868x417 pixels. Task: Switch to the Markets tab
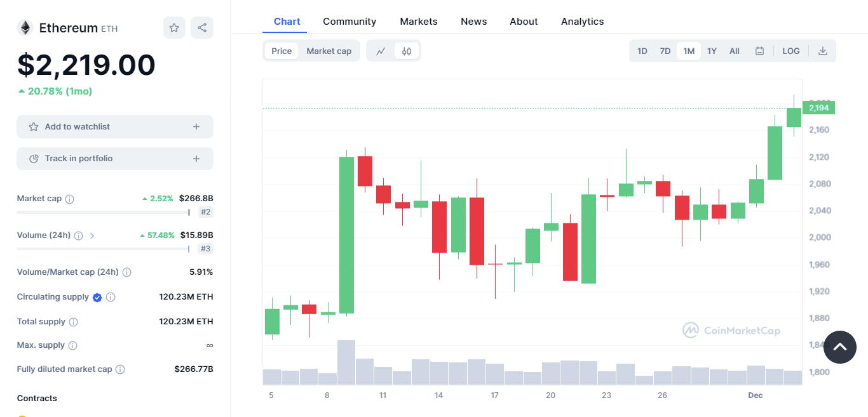pos(419,22)
